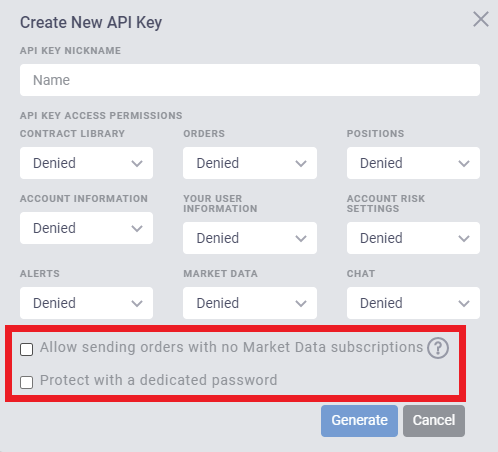Screen dimensions: 498x452
Task: Click the chevron arrow in Positions dropdown
Action: (464, 163)
